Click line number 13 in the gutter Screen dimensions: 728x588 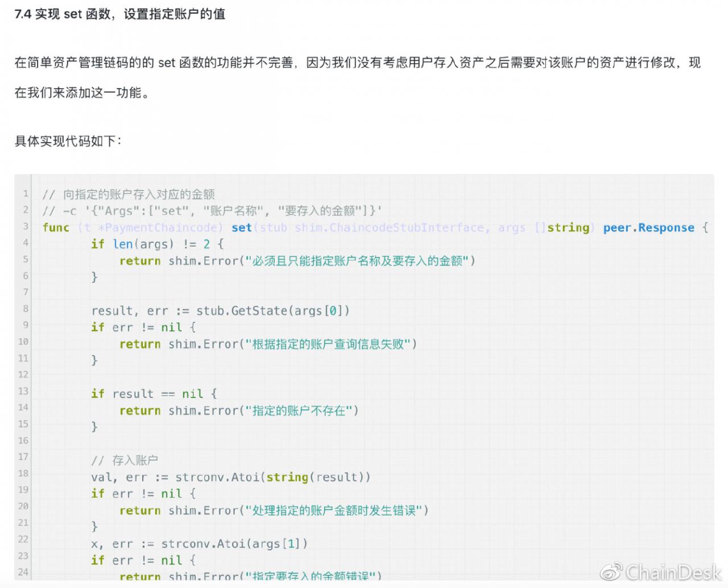[23, 391]
